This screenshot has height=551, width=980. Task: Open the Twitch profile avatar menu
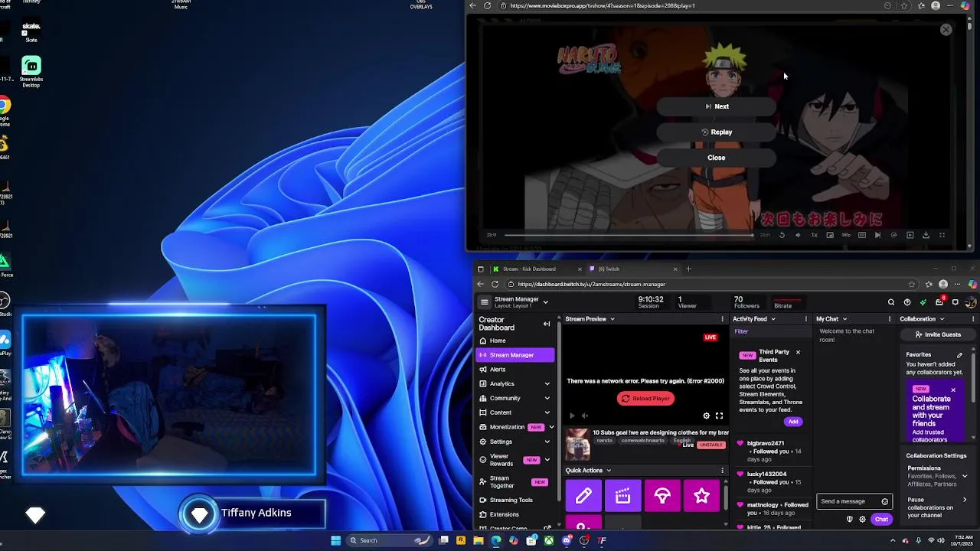(x=970, y=302)
